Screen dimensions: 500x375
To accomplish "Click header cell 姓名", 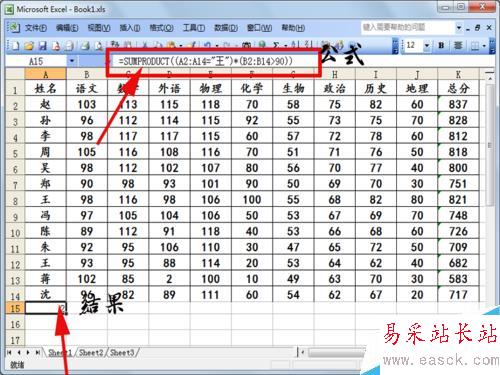I will [46, 88].
